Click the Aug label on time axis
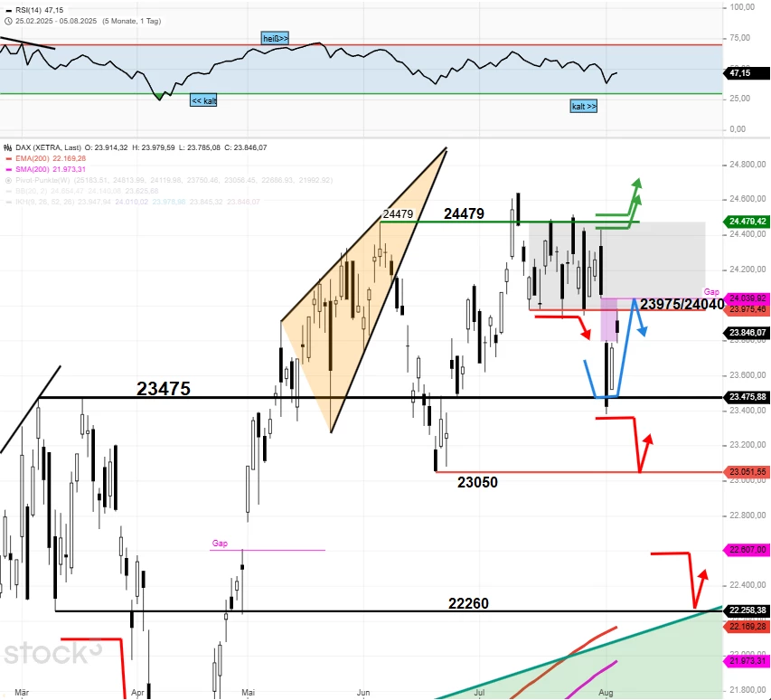This screenshot has width=771, height=700. tap(606, 693)
